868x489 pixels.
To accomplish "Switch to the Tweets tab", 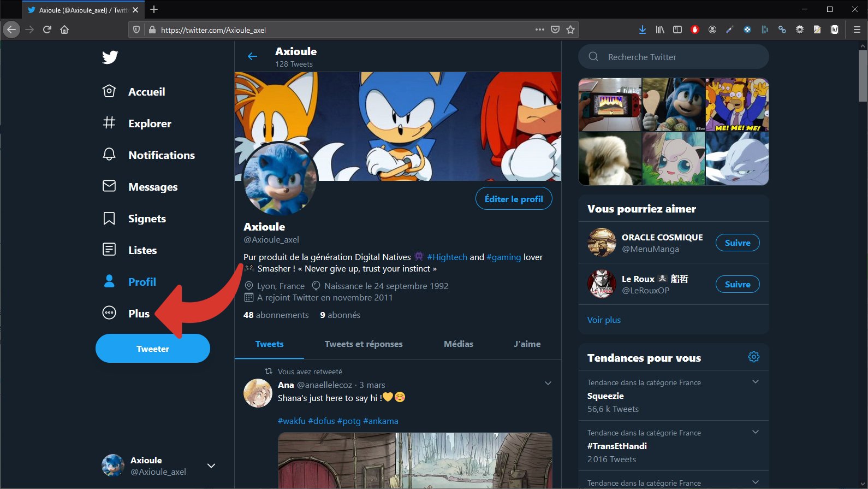I will pyautogui.click(x=270, y=344).
